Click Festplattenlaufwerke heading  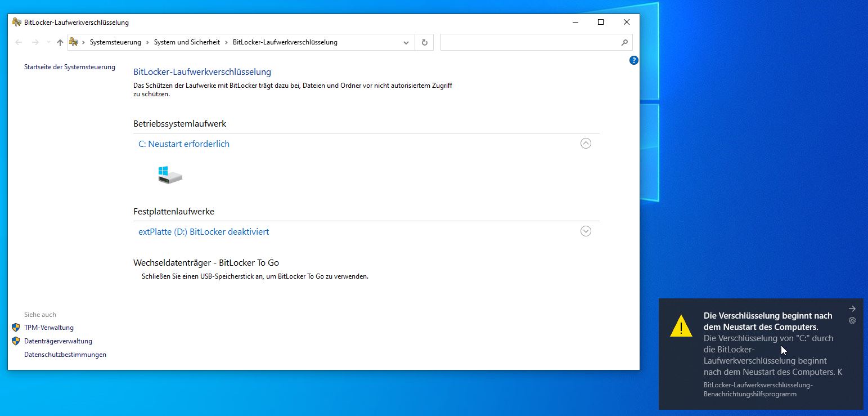[174, 212]
